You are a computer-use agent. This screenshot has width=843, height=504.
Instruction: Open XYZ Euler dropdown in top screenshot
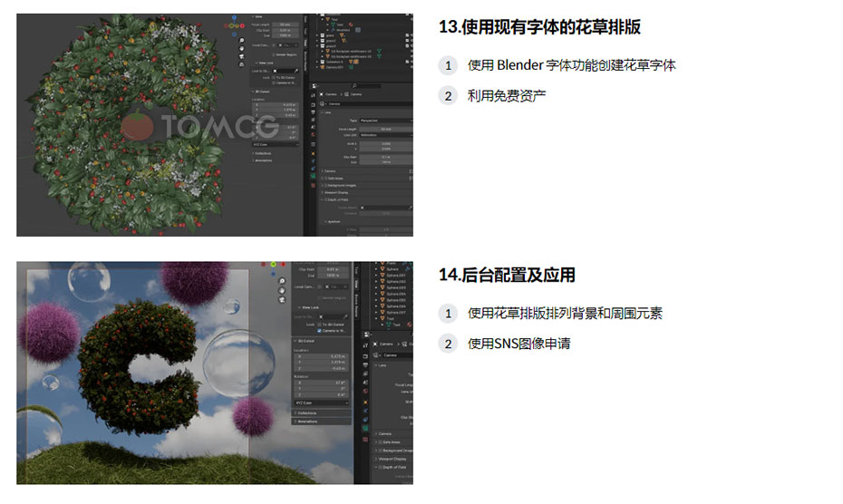pyautogui.click(x=276, y=144)
